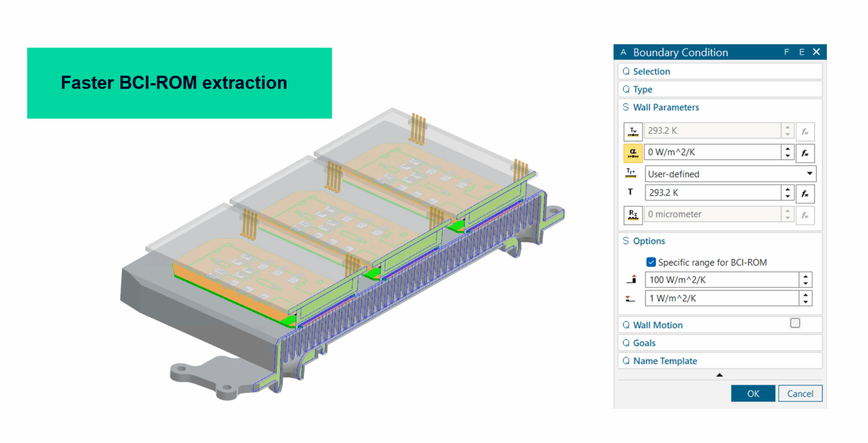Toggle the heat transfer coefficient alpha icon

(x=632, y=153)
